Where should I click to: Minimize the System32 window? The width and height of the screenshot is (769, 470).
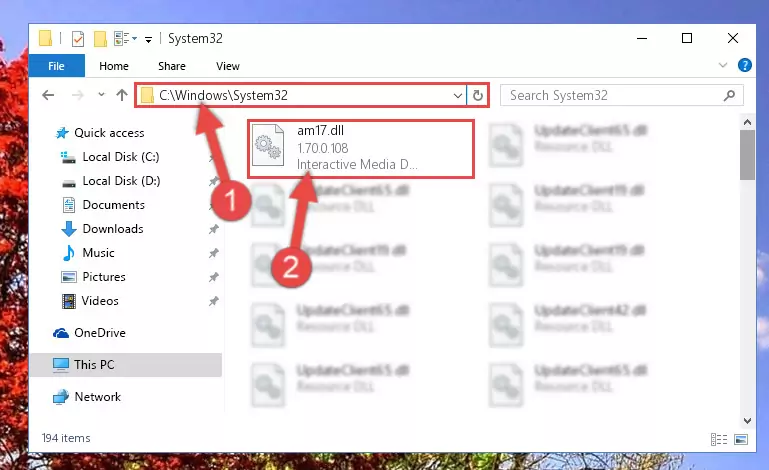[642, 38]
